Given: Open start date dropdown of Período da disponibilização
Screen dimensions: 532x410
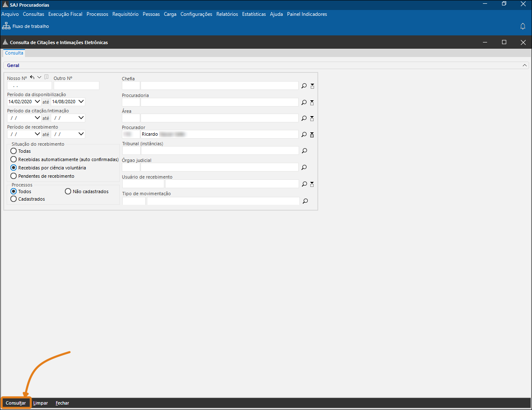Looking at the screenshot, I should coord(37,102).
